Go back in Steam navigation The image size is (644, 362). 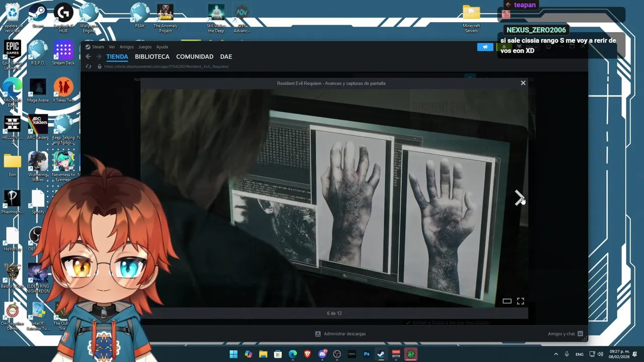[x=88, y=57]
